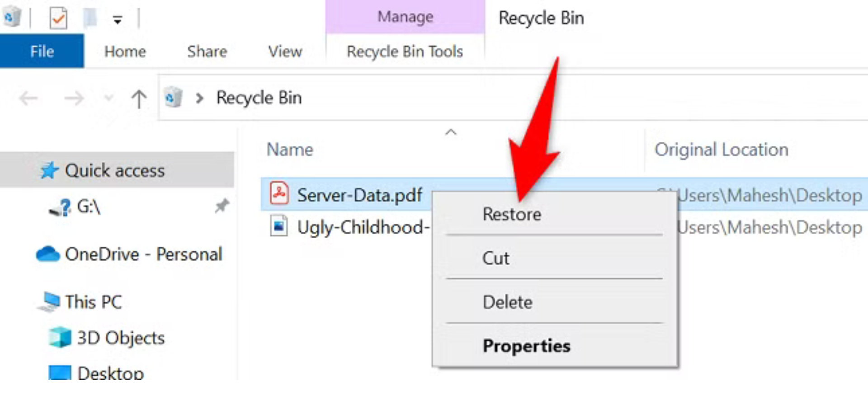Click Delete in the context menu

pos(507,302)
